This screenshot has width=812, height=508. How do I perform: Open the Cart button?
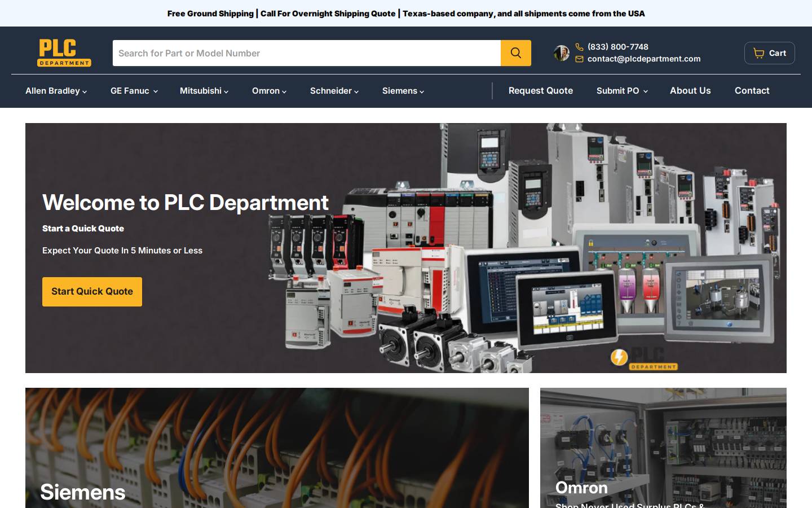770,53
